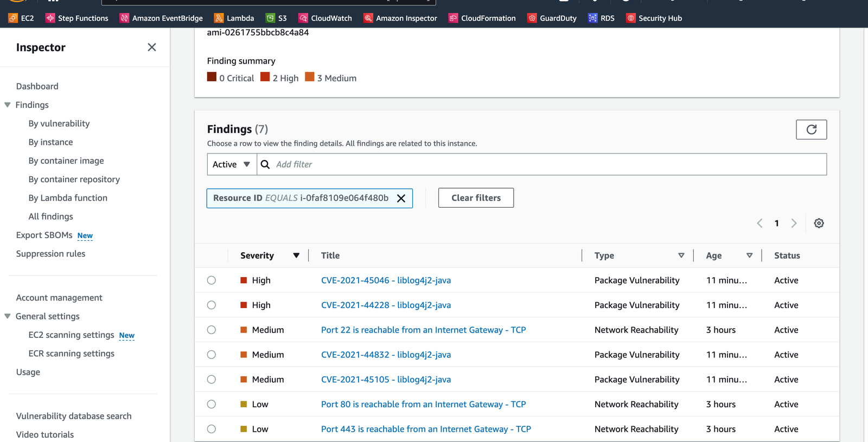Image resolution: width=868 pixels, height=442 pixels.
Task: Sort findings by the Type column arrow
Action: (681, 255)
